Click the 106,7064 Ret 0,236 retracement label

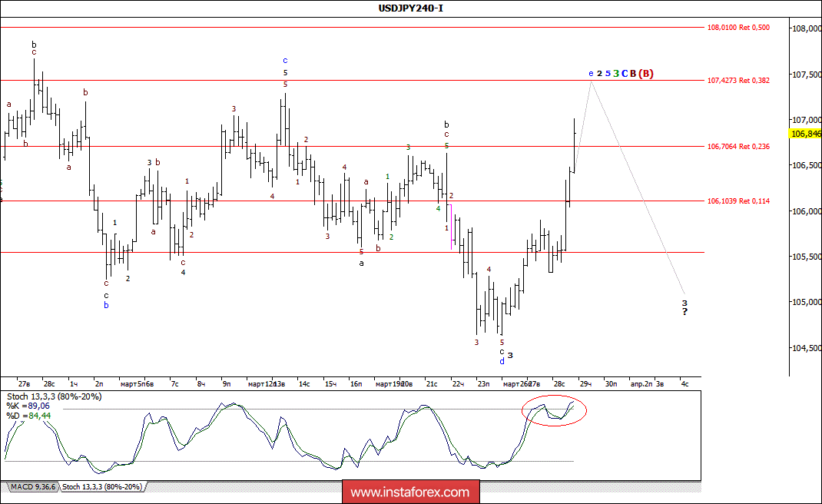pos(738,146)
